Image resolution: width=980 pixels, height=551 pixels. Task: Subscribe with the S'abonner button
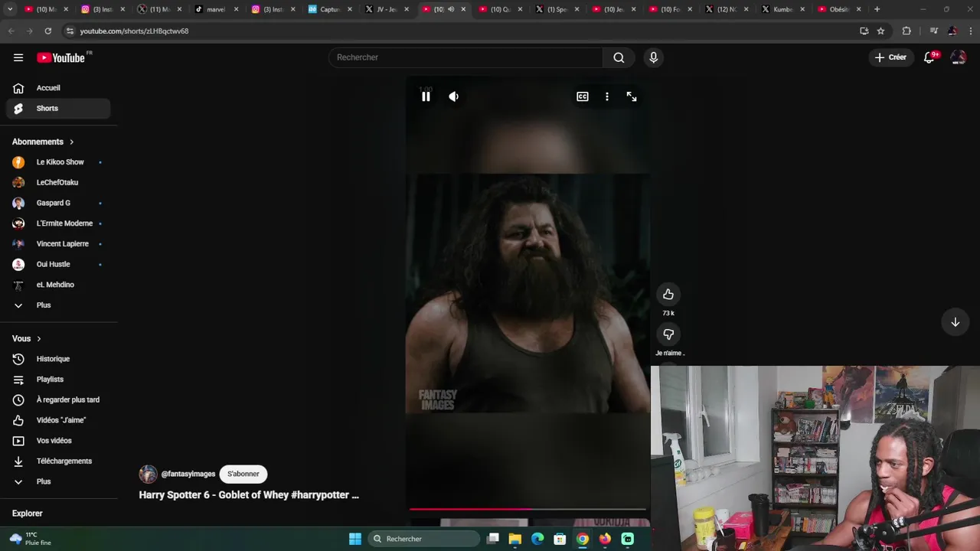(x=243, y=474)
